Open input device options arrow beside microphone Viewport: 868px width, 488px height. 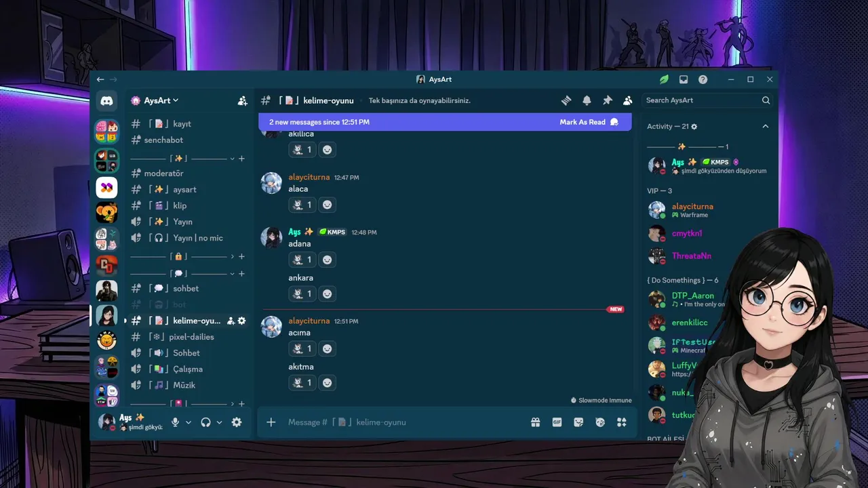tap(189, 422)
